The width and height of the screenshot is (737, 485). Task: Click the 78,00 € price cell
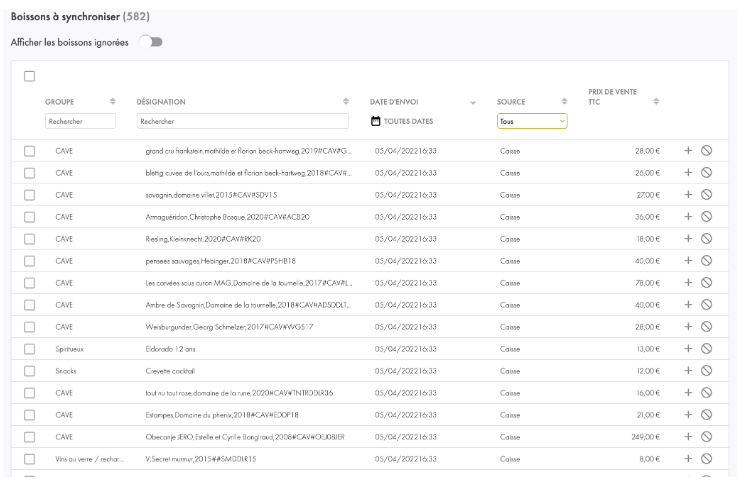[648, 283]
